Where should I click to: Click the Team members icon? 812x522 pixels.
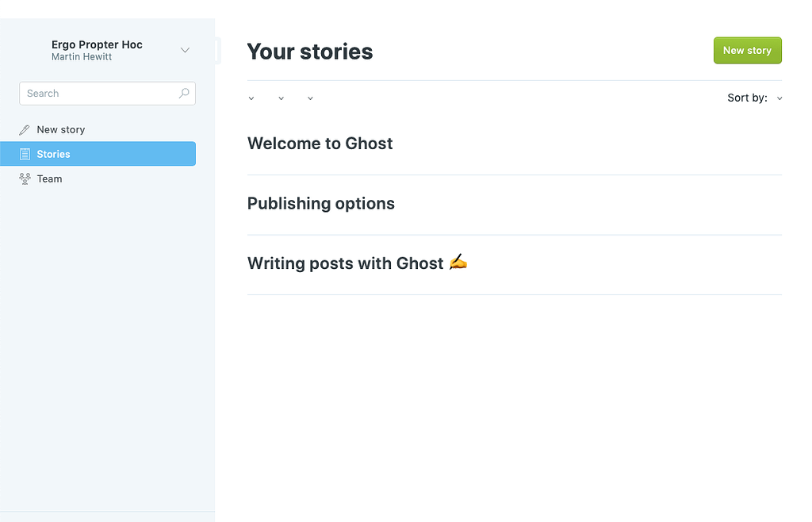[25, 178]
